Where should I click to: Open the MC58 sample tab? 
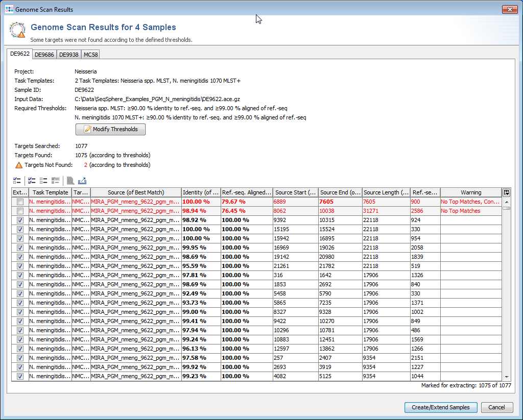90,55
